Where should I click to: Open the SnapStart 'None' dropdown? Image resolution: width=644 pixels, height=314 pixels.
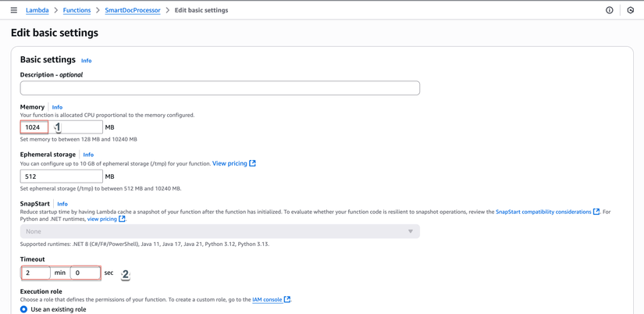(219, 231)
